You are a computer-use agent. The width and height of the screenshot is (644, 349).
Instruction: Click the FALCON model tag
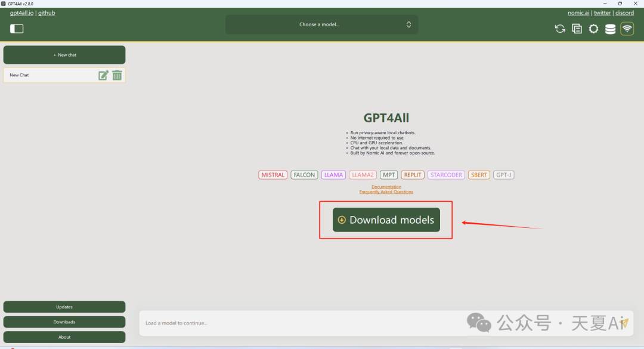click(x=304, y=175)
